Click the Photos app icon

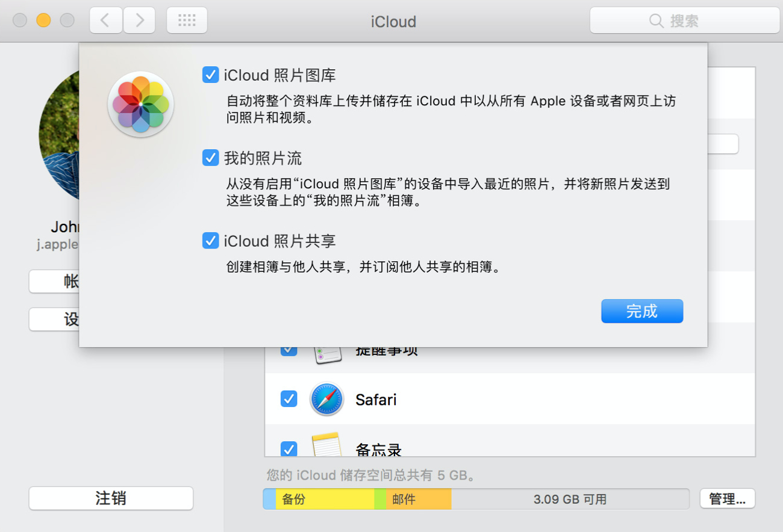click(140, 105)
